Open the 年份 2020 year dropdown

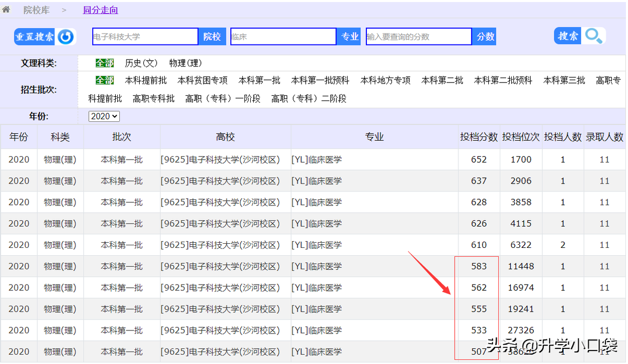point(104,116)
